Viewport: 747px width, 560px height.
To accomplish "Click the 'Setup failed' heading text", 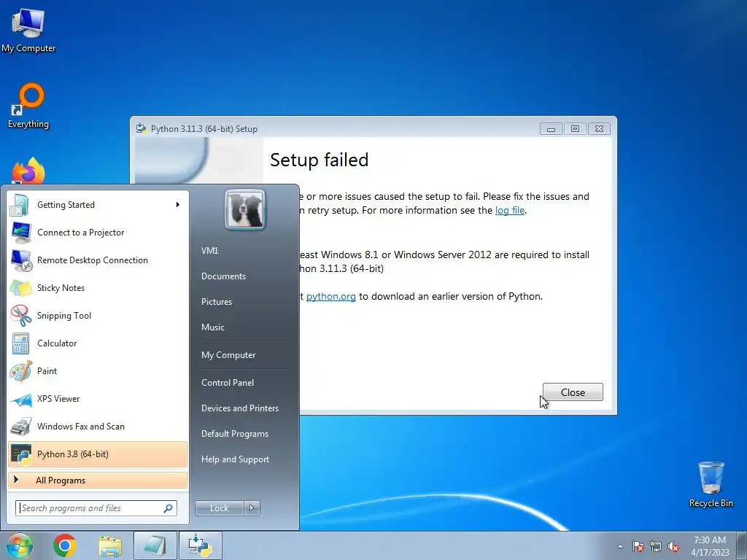I will 320,160.
